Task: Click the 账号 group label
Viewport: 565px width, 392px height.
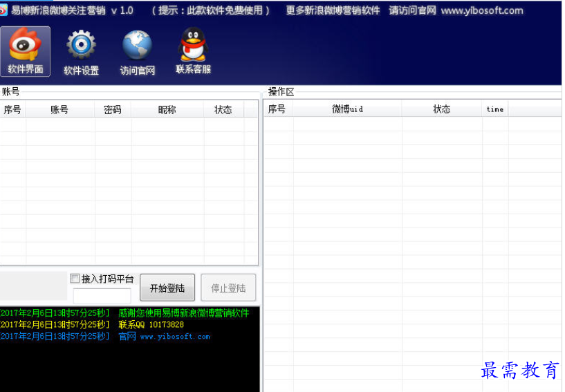Action: (x=10, y=91)
